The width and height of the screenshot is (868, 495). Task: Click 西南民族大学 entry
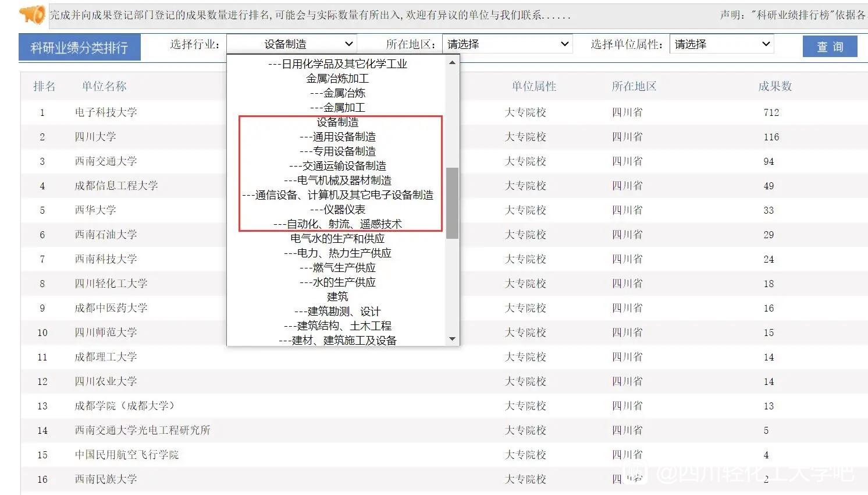106,479
